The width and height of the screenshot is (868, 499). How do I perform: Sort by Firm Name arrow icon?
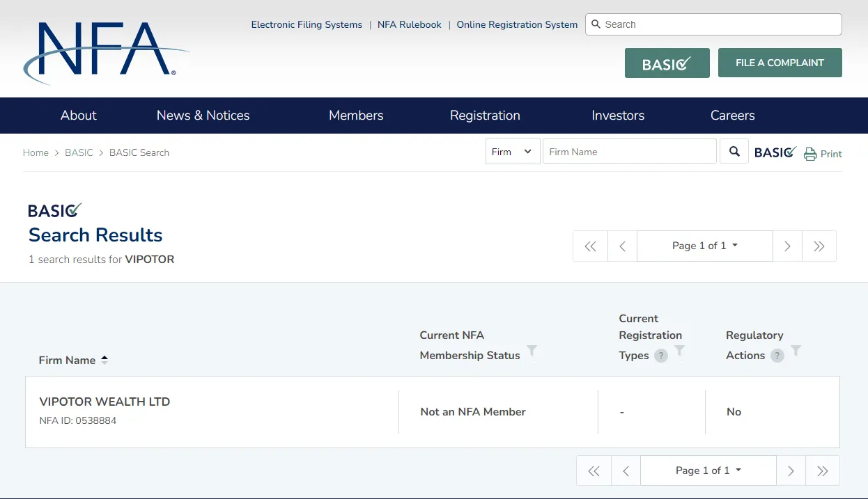(x=104, y=360)
